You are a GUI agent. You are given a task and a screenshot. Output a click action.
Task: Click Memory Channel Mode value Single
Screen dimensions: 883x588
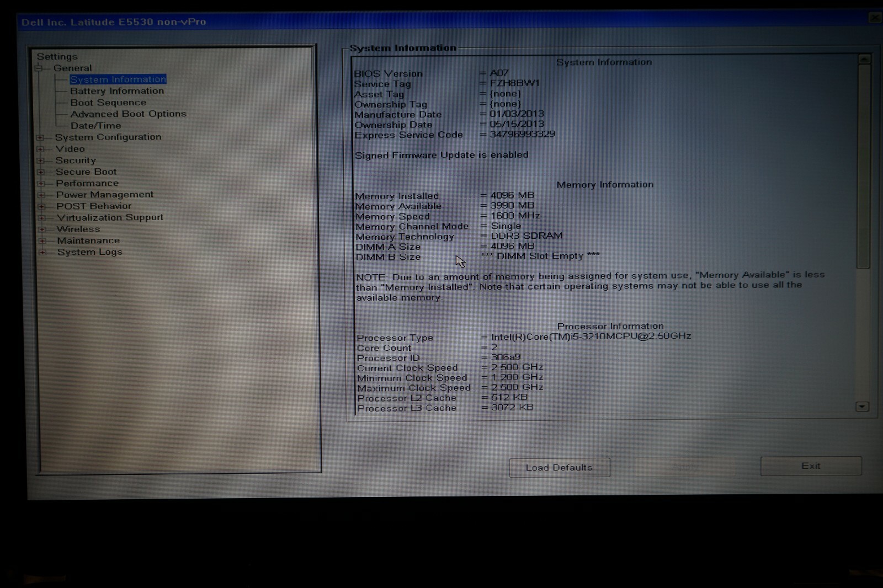(x=506, y=226)
